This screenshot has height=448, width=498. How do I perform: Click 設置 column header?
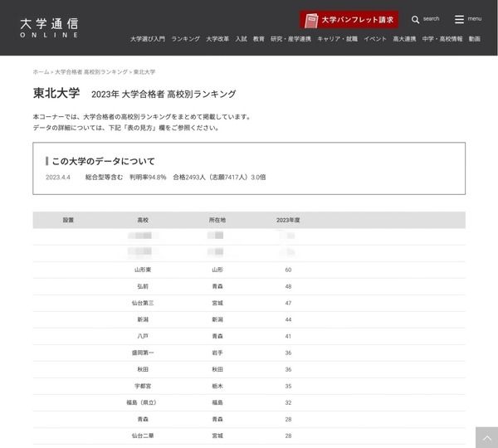point(68,220)
